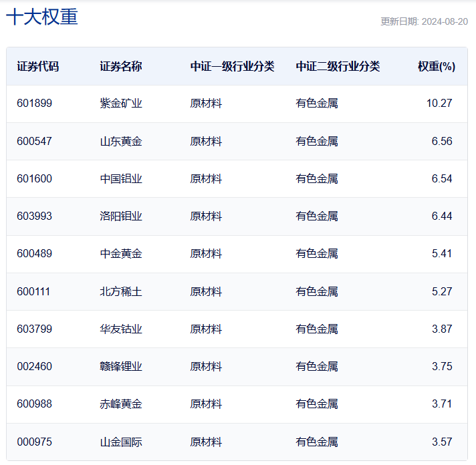This screenshot has width=476, height=465.
Task: Click the 权重(%) column header
Action: coord(437,66)
